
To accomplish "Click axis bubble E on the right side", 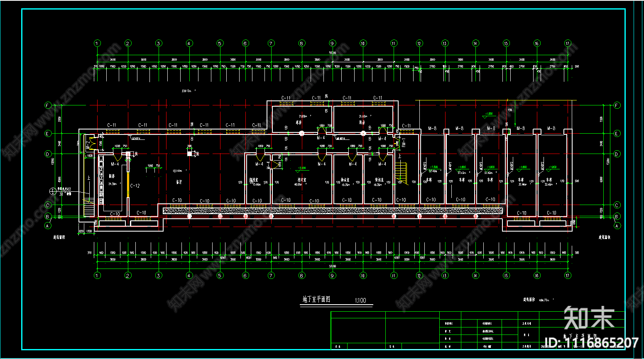I will [x=617, y=133].
